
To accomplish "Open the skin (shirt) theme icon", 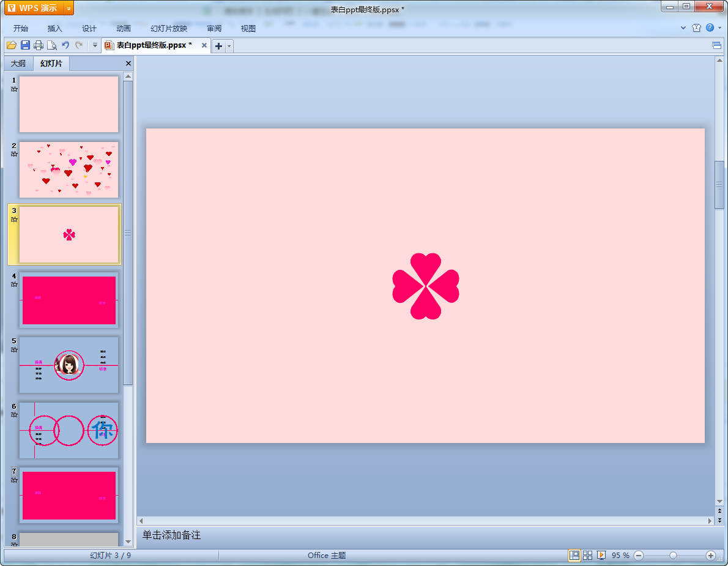I will (x=696, y=28).
